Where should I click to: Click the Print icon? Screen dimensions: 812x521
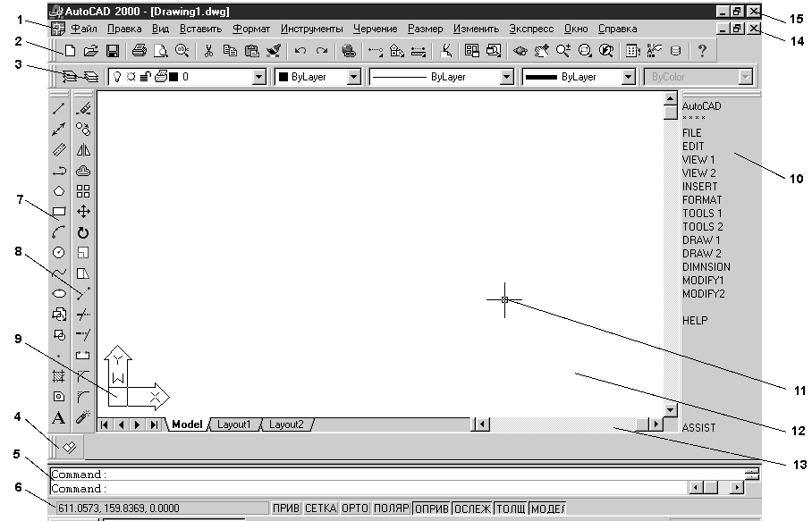click(x=140, y=51)
